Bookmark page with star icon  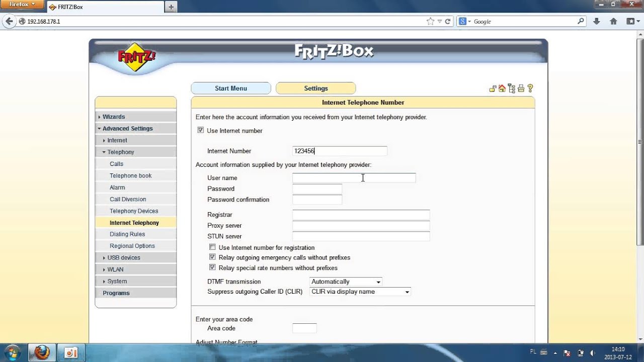pyautogui.click(x=430, y=22)
